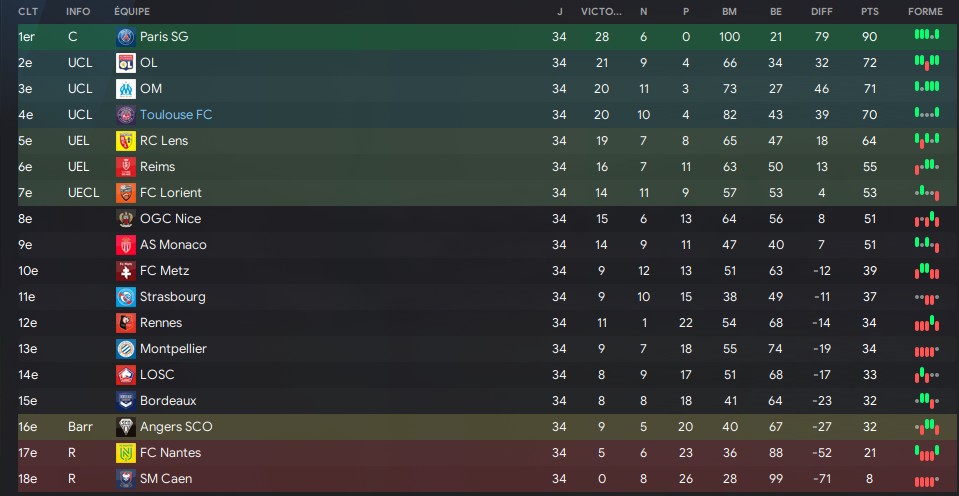This screenshot has height=496, width=959.
Task: Click the FC Metz crest icon
Action: 125,271
